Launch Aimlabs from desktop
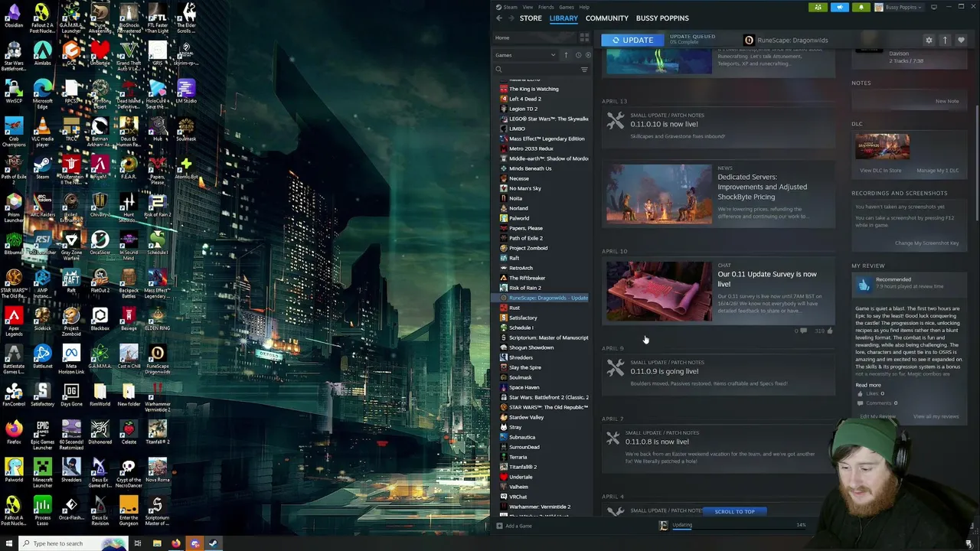 tap(42, 54)
